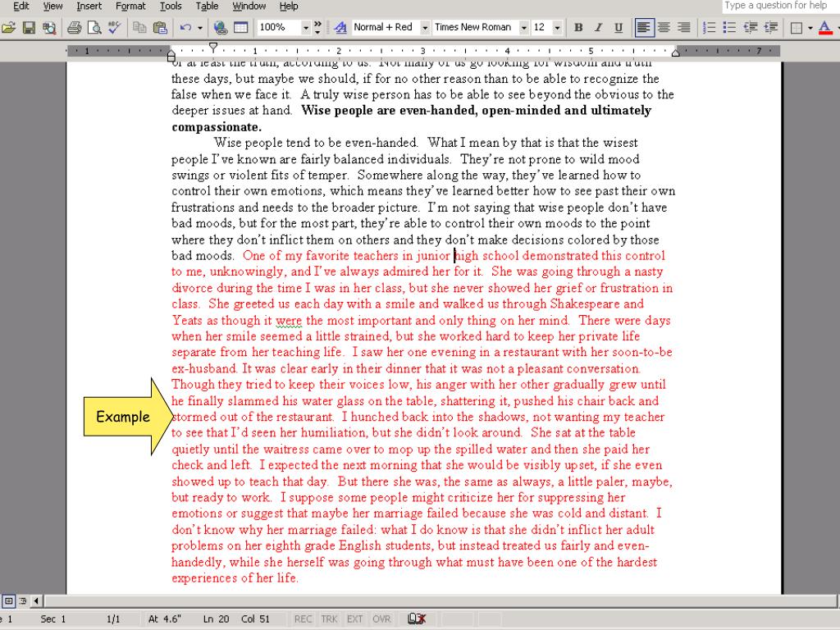This screenshot has width=840, height=630.
Task: Expand the toolbar options chevron after Zoom
Action: click(x=317, y=27)
